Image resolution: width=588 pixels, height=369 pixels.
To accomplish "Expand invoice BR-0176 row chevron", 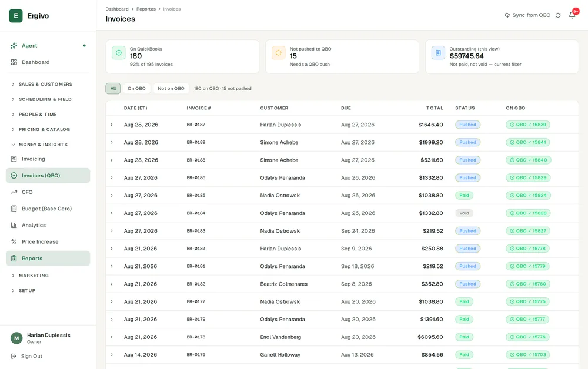I will pos(111,355).
